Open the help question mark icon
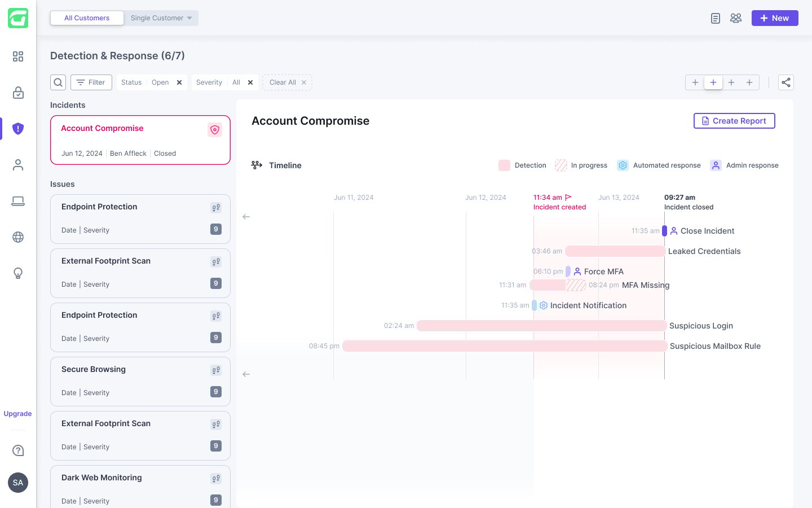 tap(18, 450)
